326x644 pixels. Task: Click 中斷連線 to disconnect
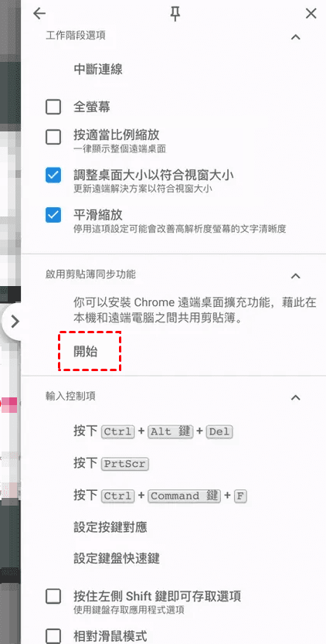click(x=98, y=70)
